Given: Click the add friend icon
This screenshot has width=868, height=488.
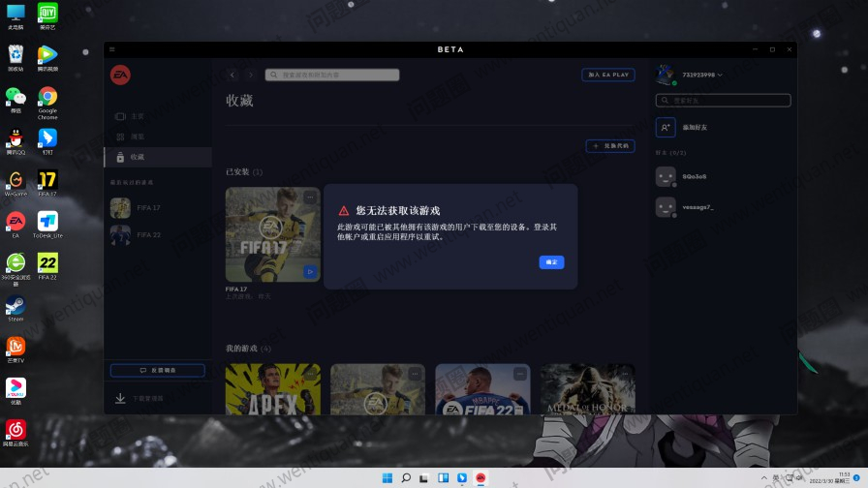Looking at the screenshot, I should (x=665, y=128).
